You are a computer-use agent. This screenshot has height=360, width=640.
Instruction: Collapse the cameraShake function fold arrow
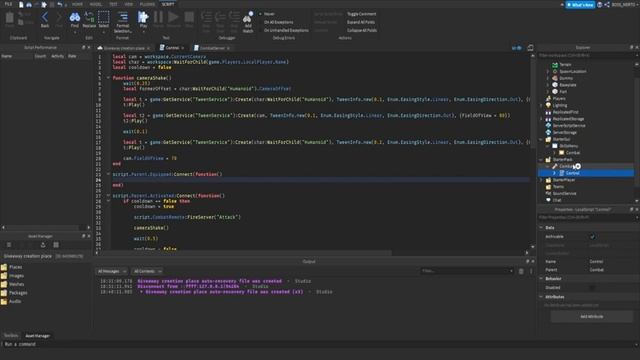coord(109,78)
